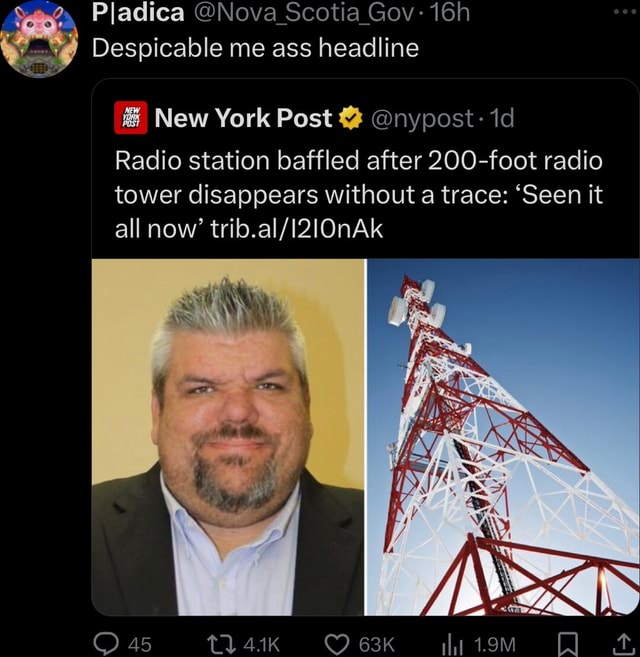The image size is (640, 657).
Task: Like the tweet with the heart icon
Action: click(x=337, y=644)
